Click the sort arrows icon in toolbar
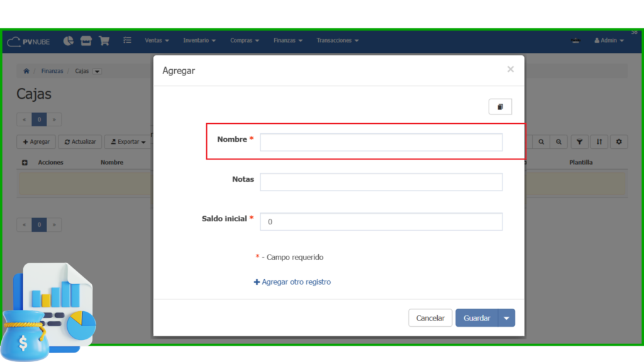 pyautogui.click(x=599, y=142)
